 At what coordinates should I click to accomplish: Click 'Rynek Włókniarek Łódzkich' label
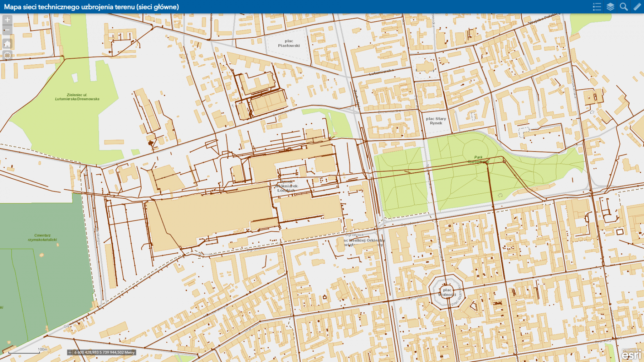[x=286, y=186]
